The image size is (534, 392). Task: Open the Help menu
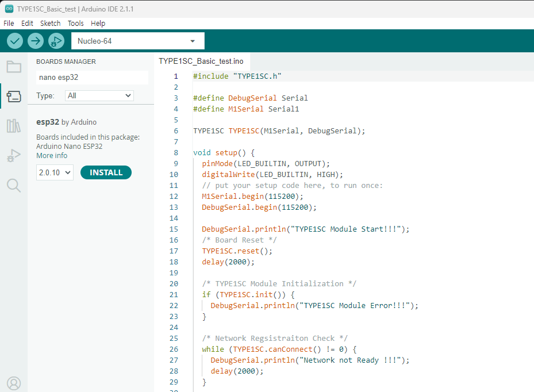coord(98,23)
